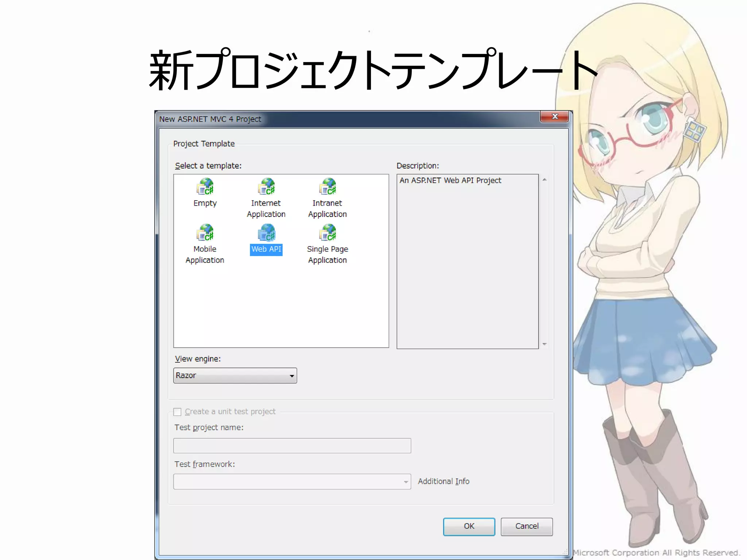Select the Mobile Application template icon
The width and height of the screenshot is (747, 560).
[205, 233]
